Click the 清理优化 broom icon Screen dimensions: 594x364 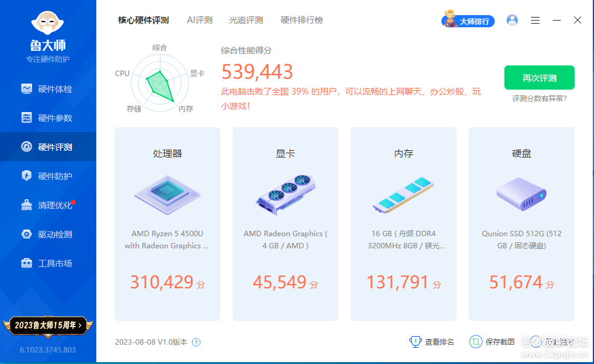[x=27, y=205]
